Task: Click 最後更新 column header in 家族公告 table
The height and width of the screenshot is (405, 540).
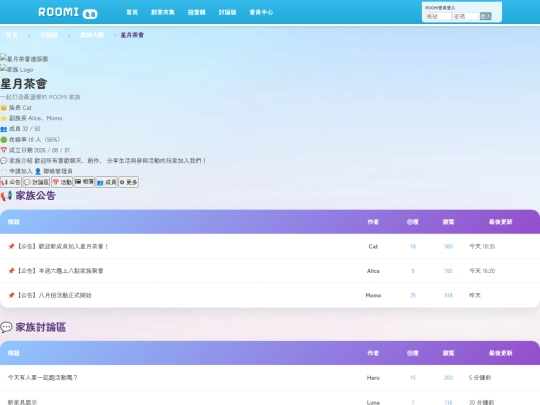Action: coord(501,222)
